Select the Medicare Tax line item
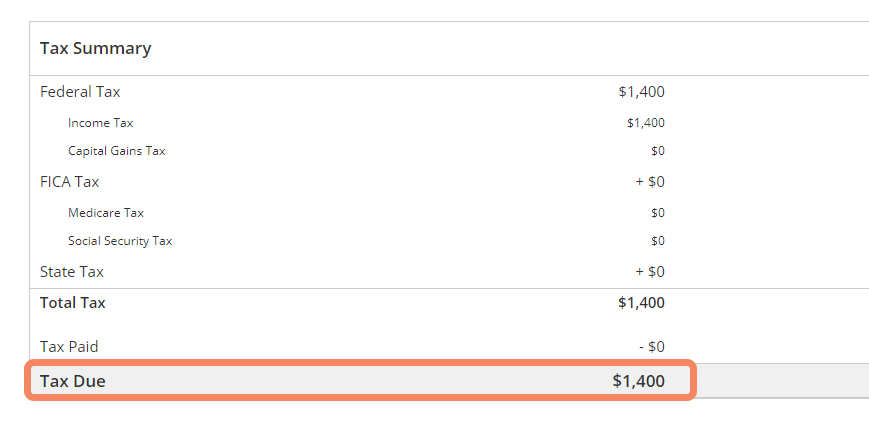The width and height of the screenshot is (869, 422). click(106, 212)
